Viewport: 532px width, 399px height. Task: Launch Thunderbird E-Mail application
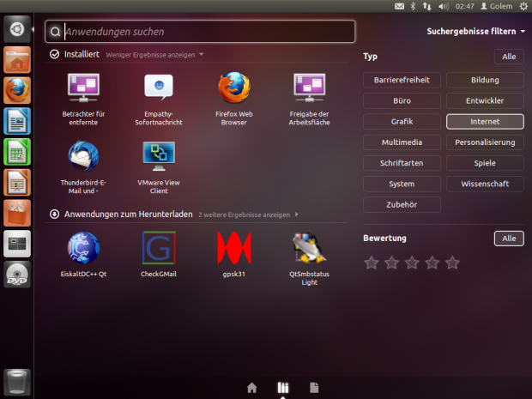(x=83, y=167)
